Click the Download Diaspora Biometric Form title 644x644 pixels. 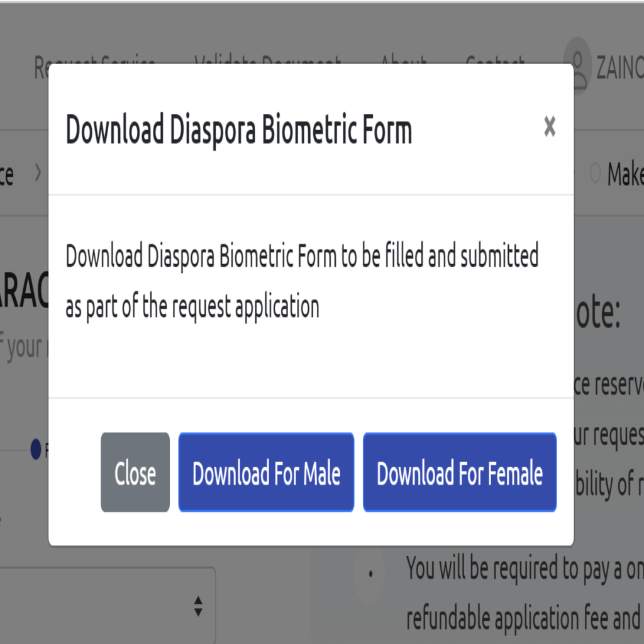[x=239, y=131]
